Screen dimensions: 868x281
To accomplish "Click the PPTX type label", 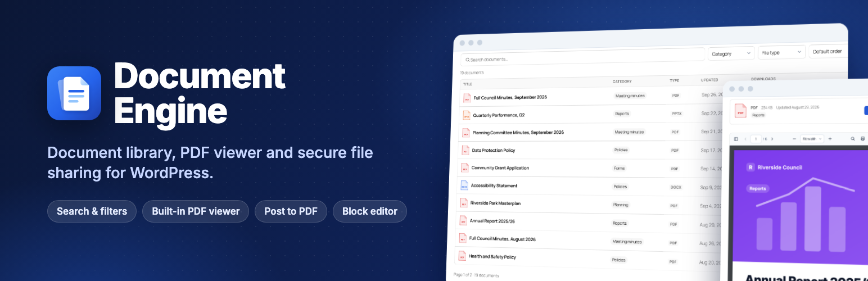I will pyautogui.click(x=677, y=114).
